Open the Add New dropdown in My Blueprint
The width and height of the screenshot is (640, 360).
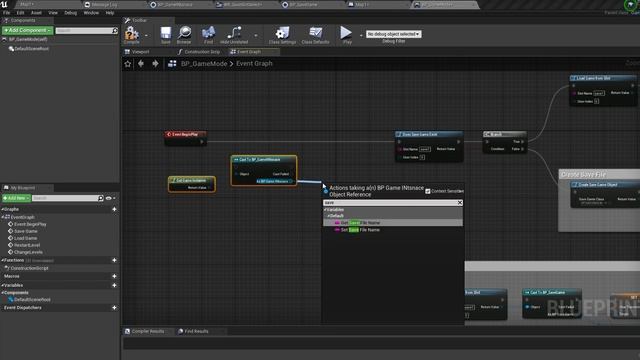[x=16, y=198]
